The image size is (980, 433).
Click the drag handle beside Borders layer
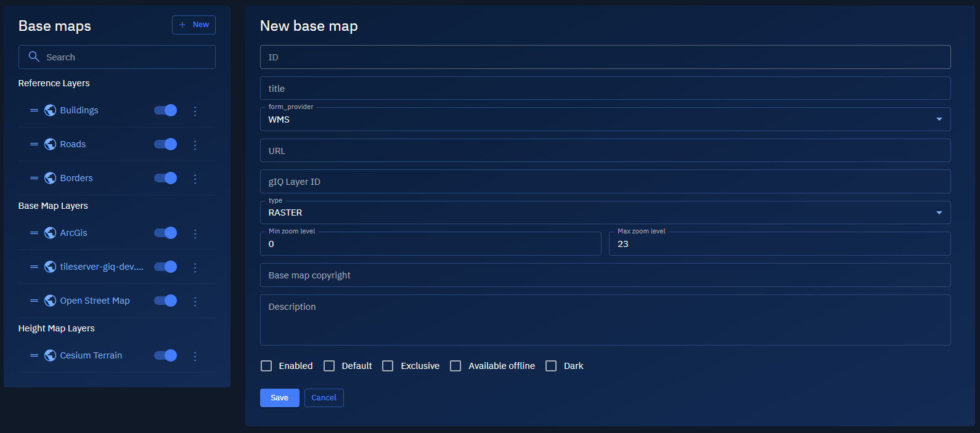coord(34,178)
